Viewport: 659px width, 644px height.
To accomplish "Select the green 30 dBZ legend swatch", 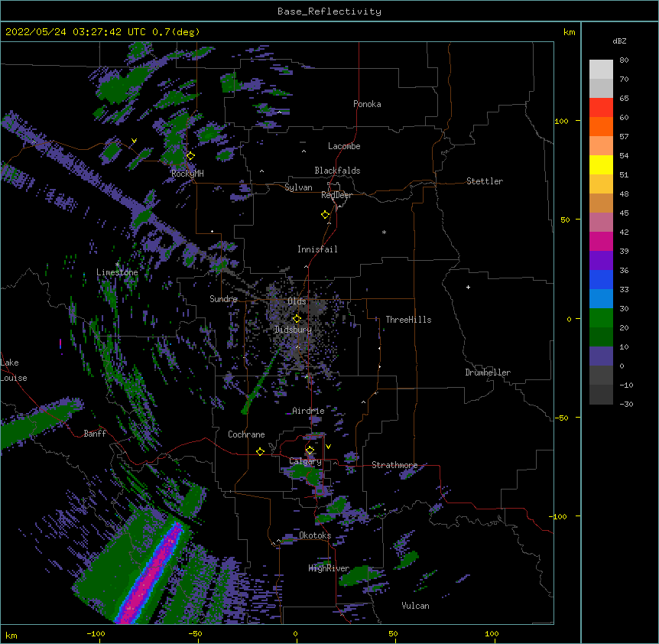I will pyautogui.click(x=601, y=318).
